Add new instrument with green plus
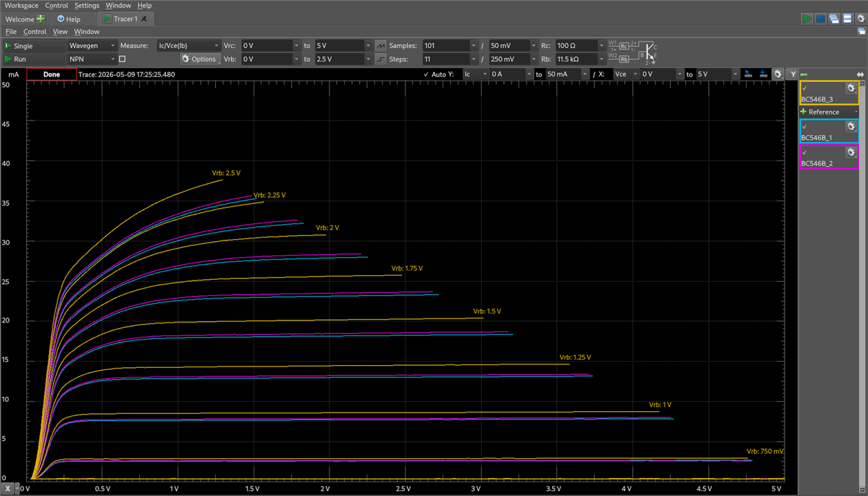Image resolution: width=868 pixels, height=496 pixels. (41, 19)
